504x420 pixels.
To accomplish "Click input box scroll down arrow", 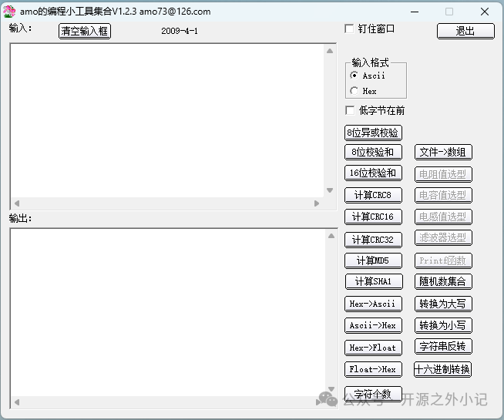I will pyautogui.click(x=330, y=190).
